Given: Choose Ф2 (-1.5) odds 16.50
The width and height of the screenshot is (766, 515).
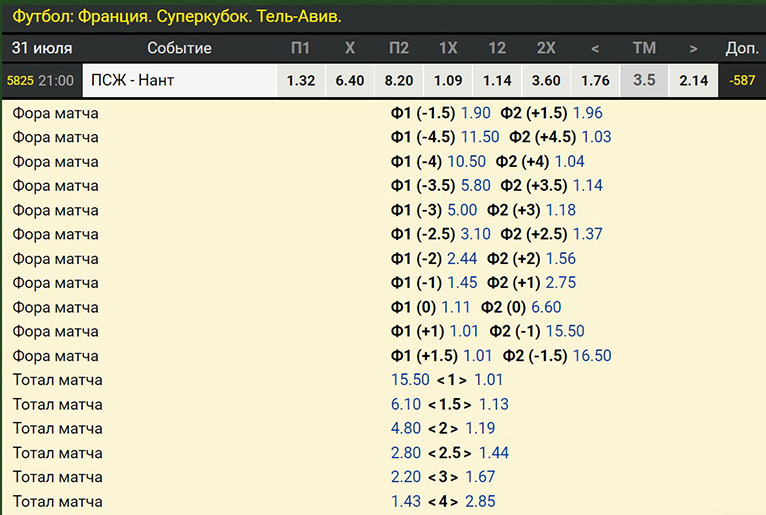Looking at the screenshot, I should click(592, 356).
